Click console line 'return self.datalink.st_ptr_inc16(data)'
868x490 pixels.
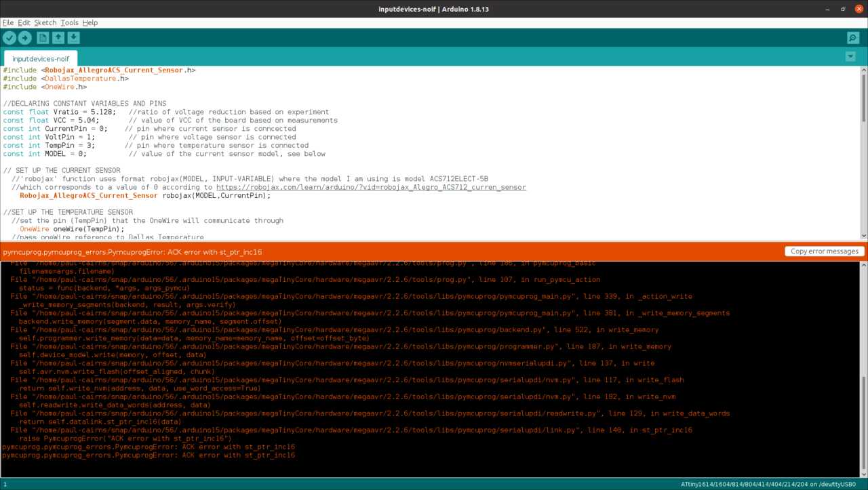point(100,422)
